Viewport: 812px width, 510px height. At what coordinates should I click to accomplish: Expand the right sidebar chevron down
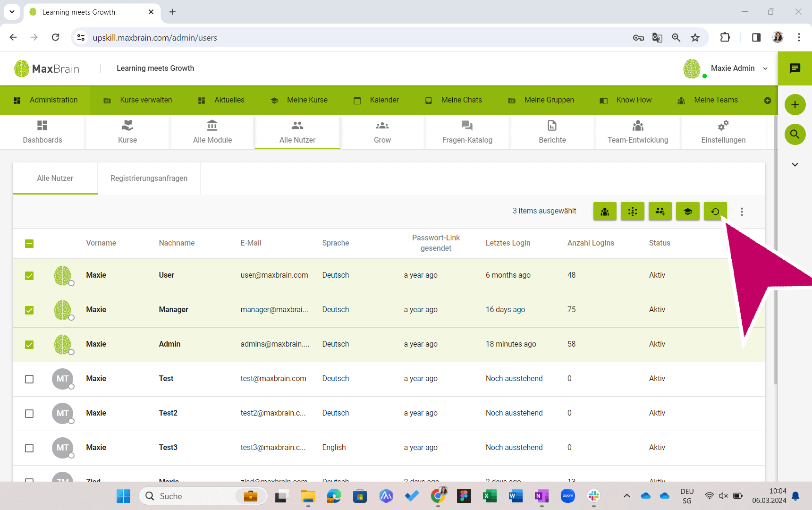pyautogui.click(x=795, y=165)
